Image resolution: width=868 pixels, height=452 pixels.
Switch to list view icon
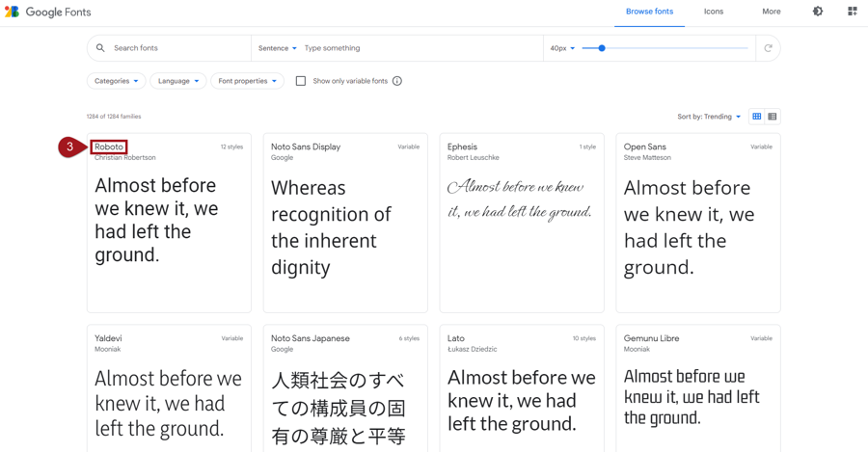[773, 117]
